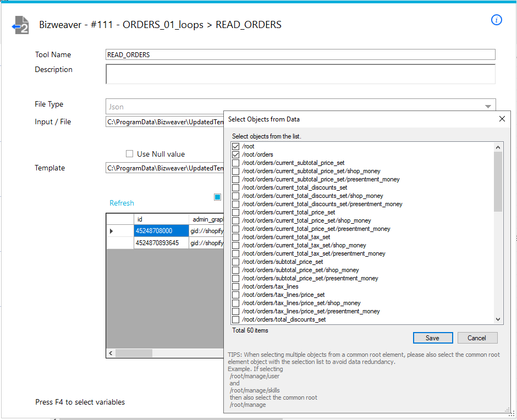Click the Input / File path field
Viewport: 517px width, 420px height.
164,122
